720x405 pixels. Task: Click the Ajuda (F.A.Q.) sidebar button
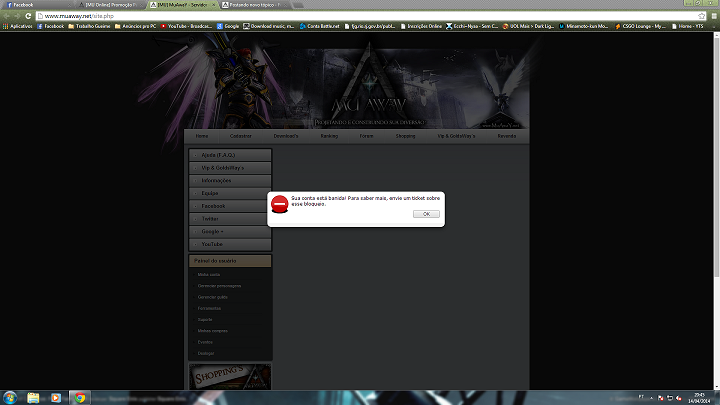click(x=230, y=155)
